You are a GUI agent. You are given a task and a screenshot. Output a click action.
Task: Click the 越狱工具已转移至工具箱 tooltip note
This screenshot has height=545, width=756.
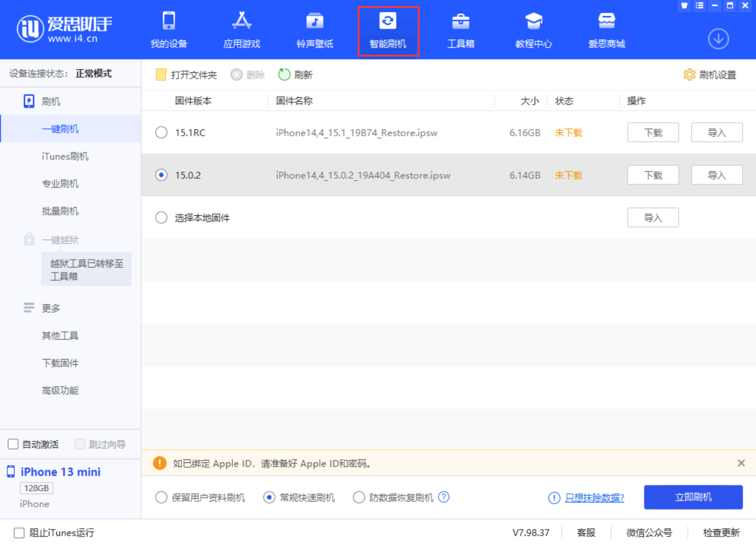[x=86, y=269]
